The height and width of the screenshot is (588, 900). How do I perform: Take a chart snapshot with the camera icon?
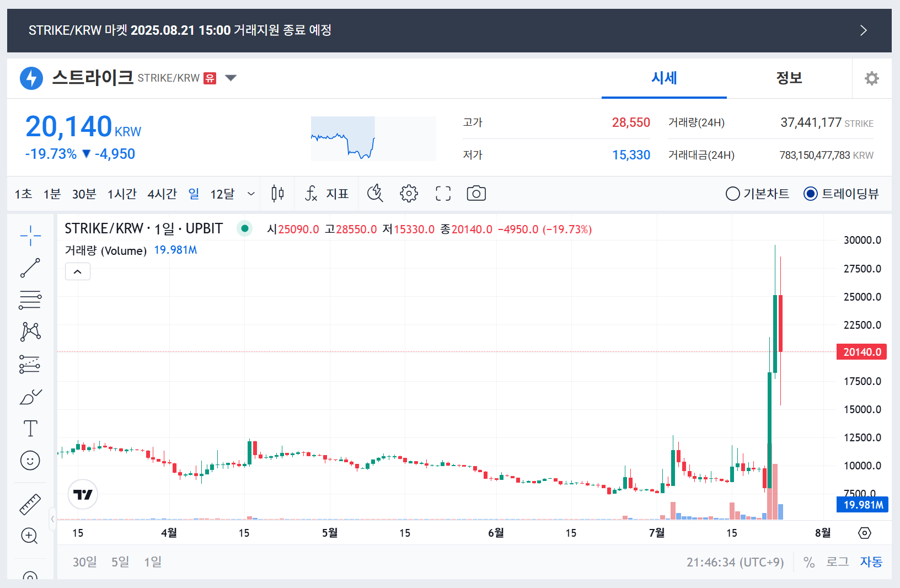click(x=475, y=193)
